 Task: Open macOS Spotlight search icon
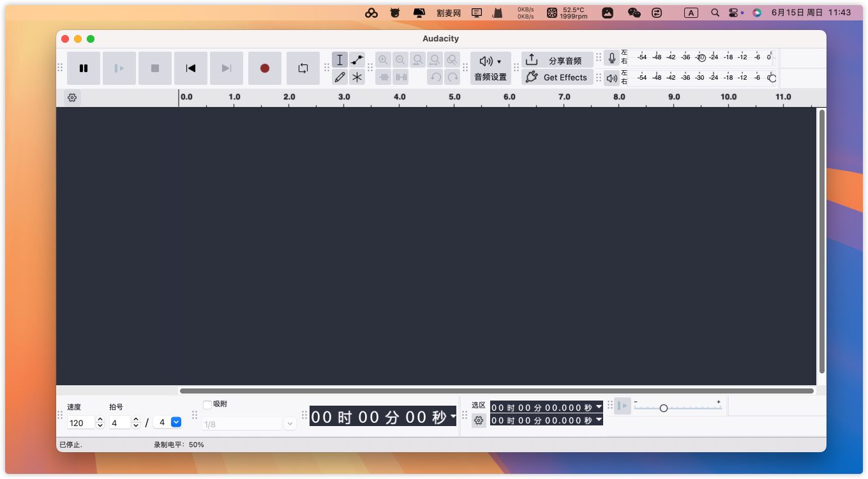(x=715, y=13)
